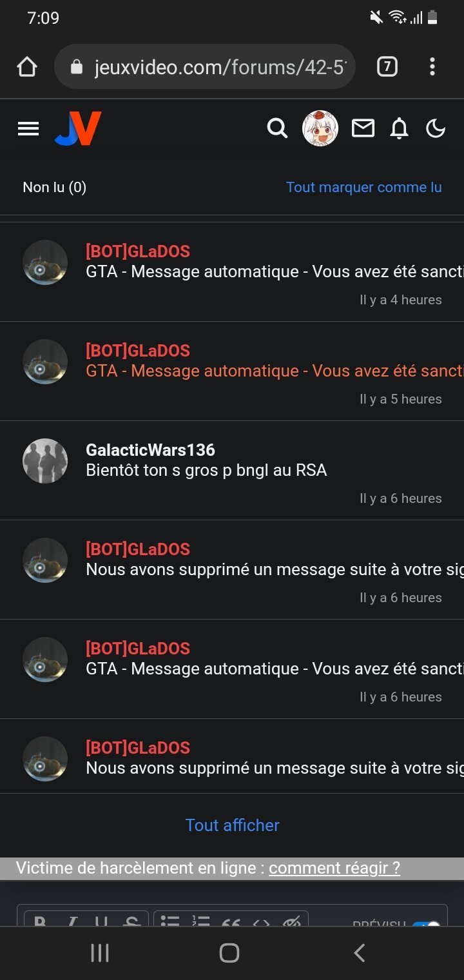Open the hamburger navigation menu

point(28,129)
